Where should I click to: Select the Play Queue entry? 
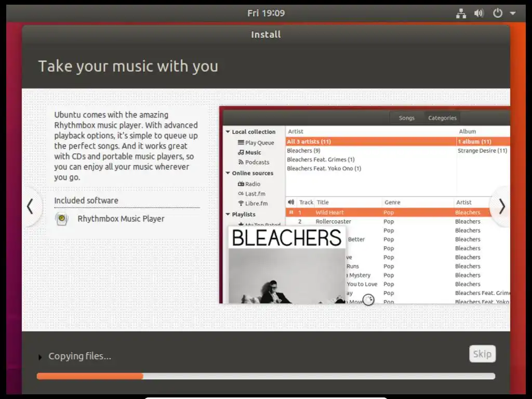click(260, 143)
